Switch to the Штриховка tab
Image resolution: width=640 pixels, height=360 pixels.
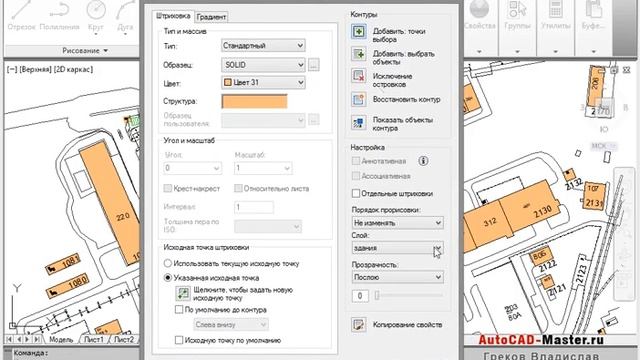[x=173, y=16]
